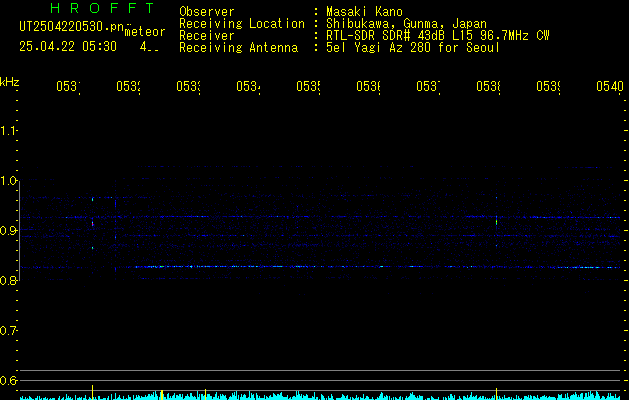
Task: Click the yellow intensity marker below the 0538 echo
Action: [x=497, y=393]
